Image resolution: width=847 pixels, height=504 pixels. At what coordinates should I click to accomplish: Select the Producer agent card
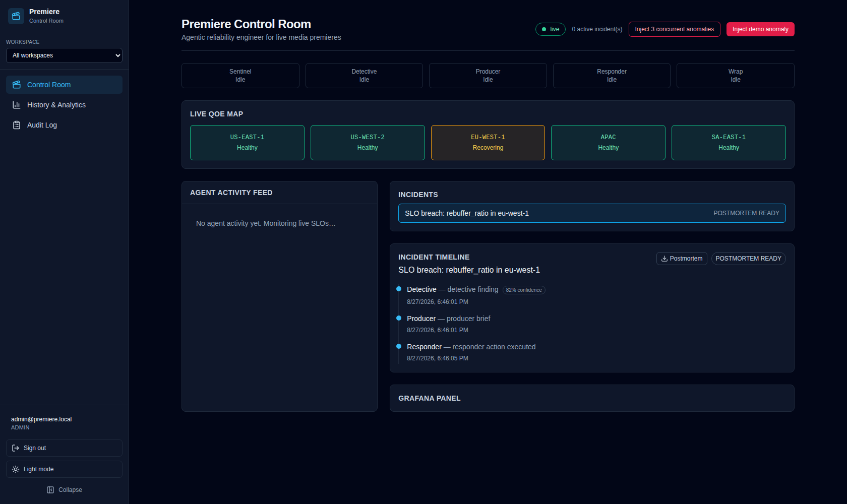pos(488,76)
